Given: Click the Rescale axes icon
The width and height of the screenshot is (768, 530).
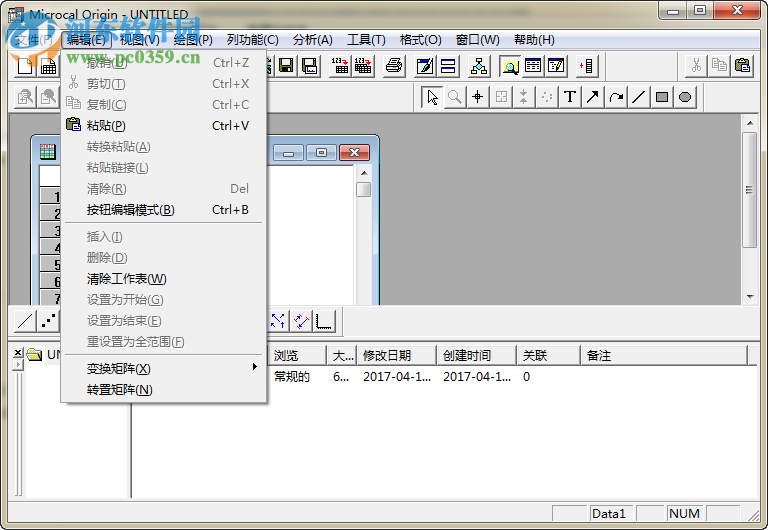Looking at the screenshot, I should [278, 321].
